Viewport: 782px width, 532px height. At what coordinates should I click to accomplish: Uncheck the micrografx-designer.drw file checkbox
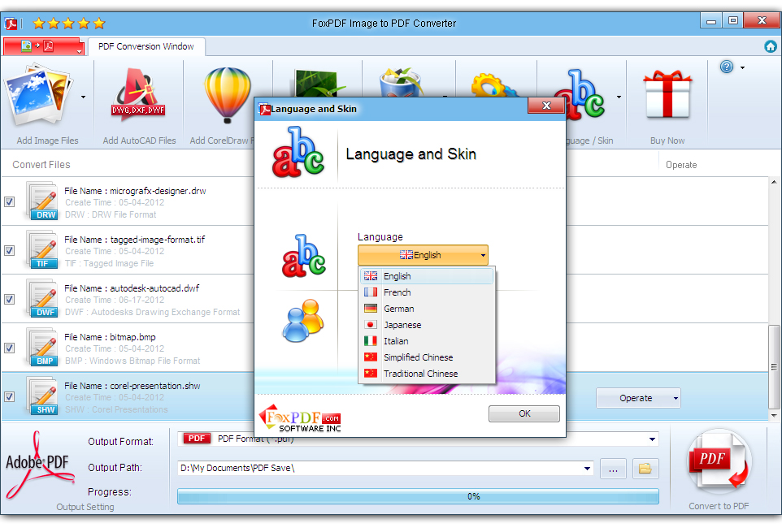(x=10, y=201)
